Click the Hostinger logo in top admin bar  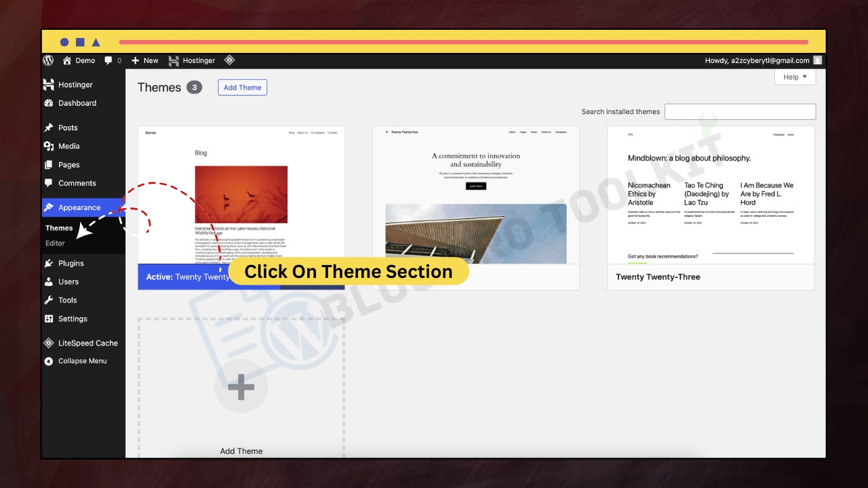coord(174,60)
